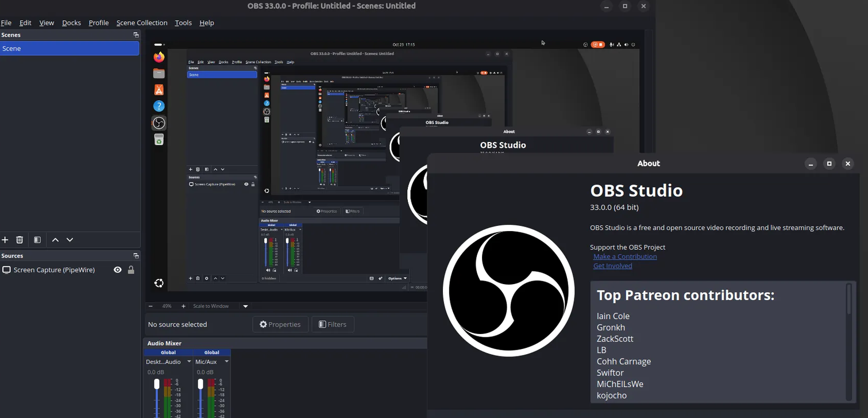The image size is (868, 418).
Task: Add a new scene with the plus icon
Action: 5,240
